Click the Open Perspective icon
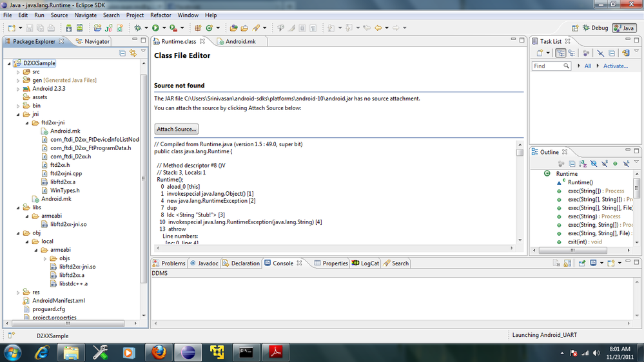Viewport: 644px width, 362px height. pyautogui.click(x=575, y=28)
